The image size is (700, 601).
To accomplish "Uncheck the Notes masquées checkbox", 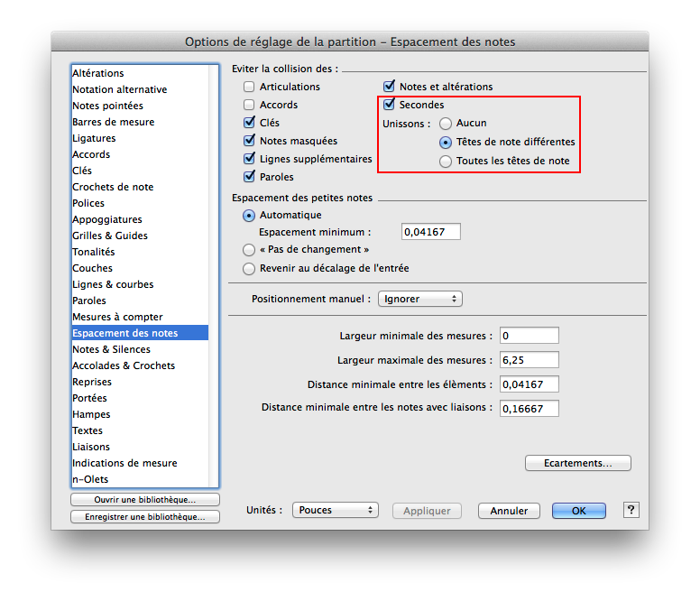I will (x=249, y=141).
